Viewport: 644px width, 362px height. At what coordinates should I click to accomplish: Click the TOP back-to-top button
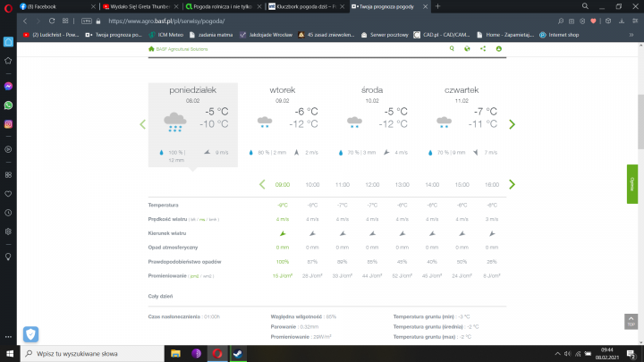631,322
